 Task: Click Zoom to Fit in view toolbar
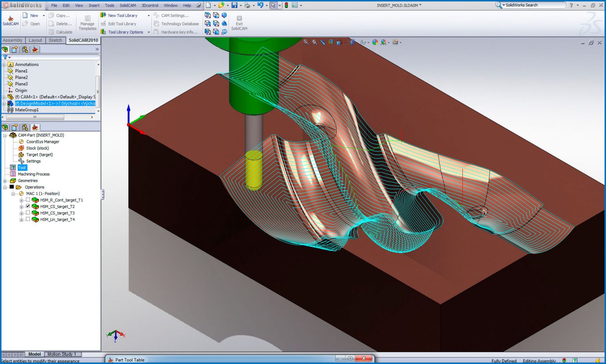pos(306,42)
